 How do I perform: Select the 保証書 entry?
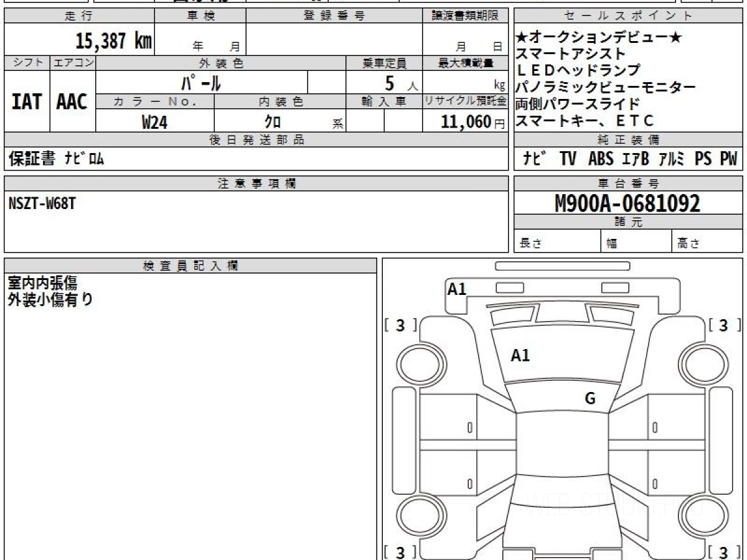[32, 159]
